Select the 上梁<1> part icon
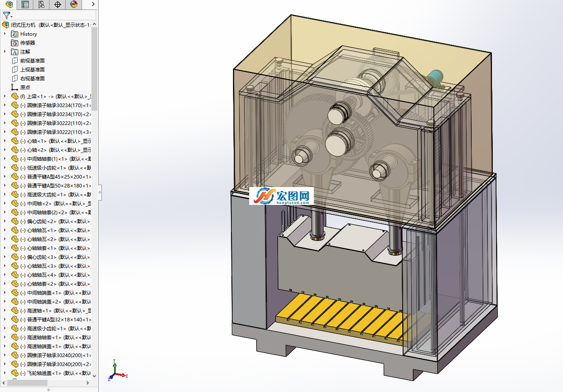The width and height of the screenshot is (563, 392). (x=15, y=97)
